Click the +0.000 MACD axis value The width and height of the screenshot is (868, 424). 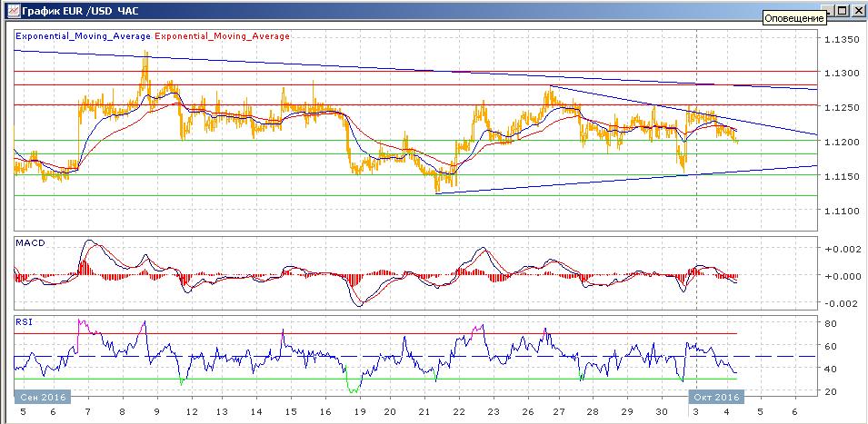(x=842, y=276)
